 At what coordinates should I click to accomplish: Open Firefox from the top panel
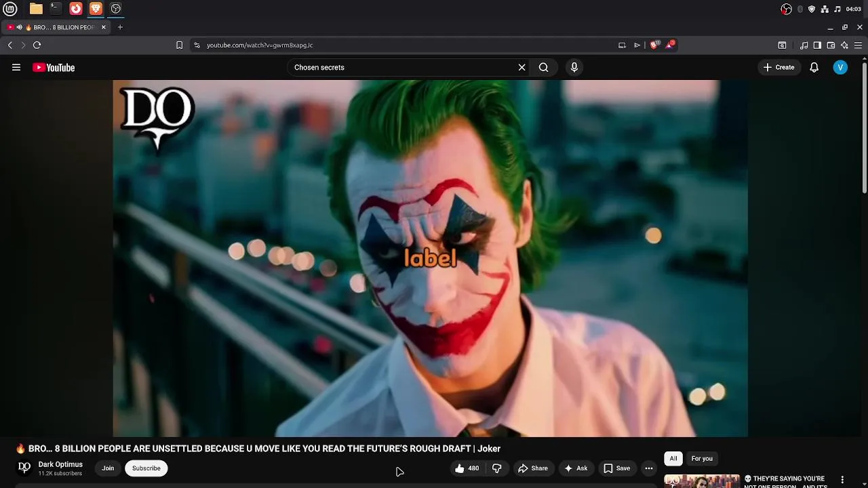tap(76, 9)
